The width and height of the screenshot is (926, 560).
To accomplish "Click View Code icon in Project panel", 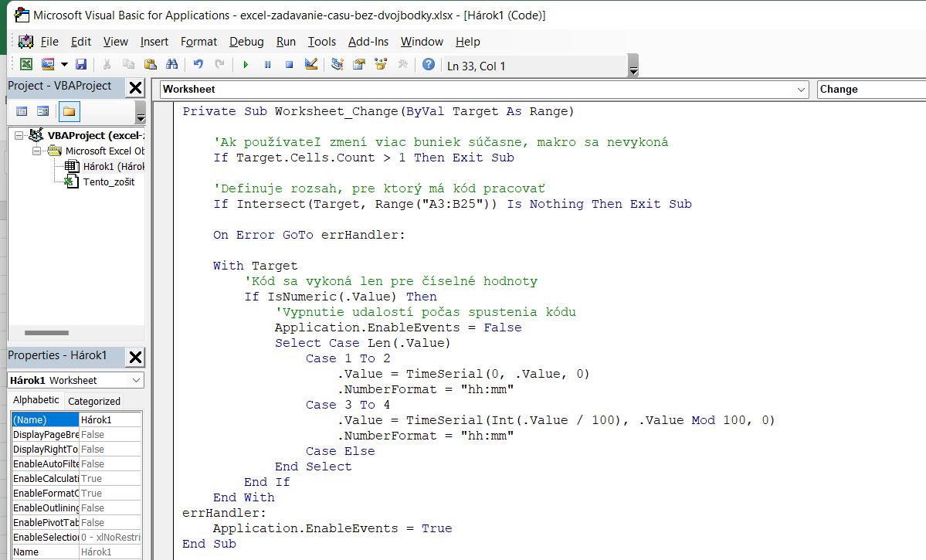I will coord(22,111).
